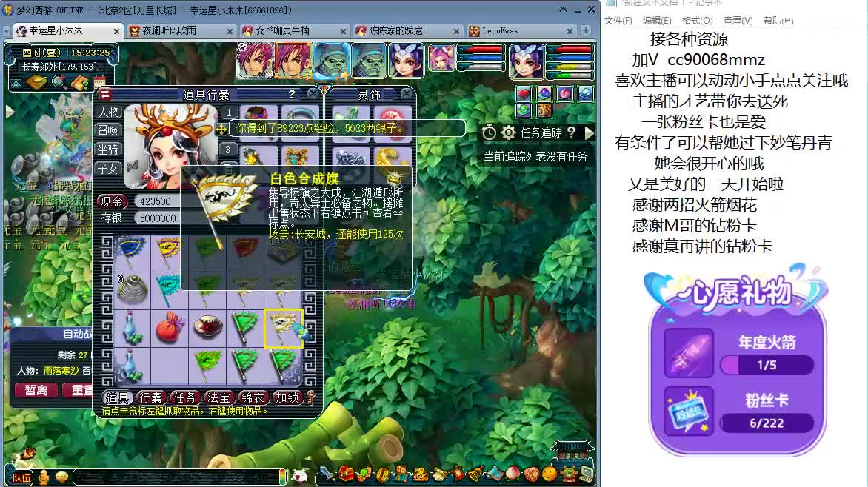Select equipment set 1 button
The width and height of the screenshot is (868, 487).
pyautogui.click(x=229, y=113)
